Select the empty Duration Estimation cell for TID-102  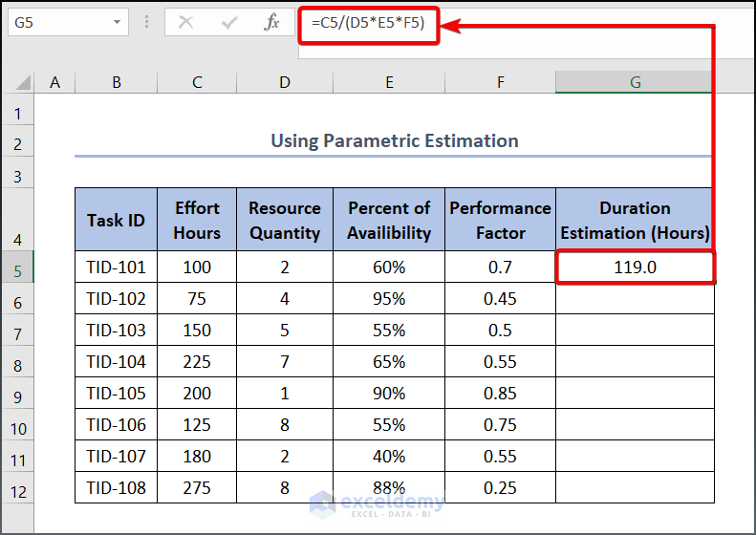[635, 299]
